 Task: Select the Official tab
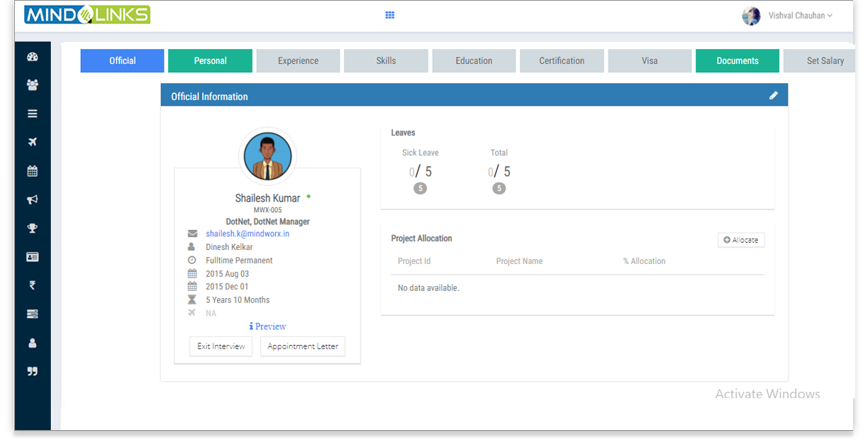(x=122, y=60)
